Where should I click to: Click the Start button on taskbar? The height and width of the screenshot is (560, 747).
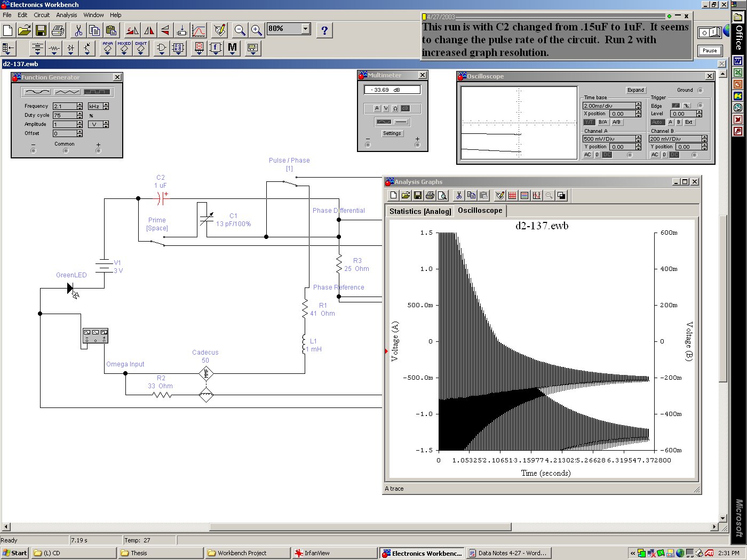click(14, 553)
